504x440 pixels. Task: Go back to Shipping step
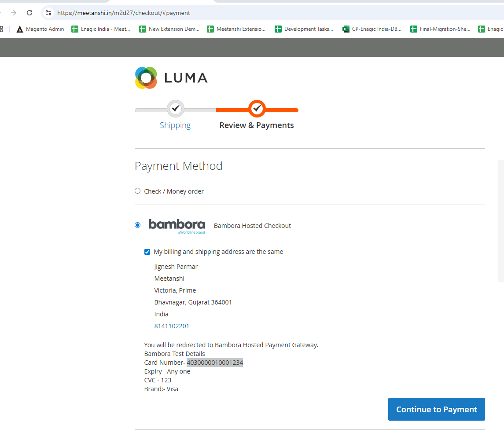(175, 125)
